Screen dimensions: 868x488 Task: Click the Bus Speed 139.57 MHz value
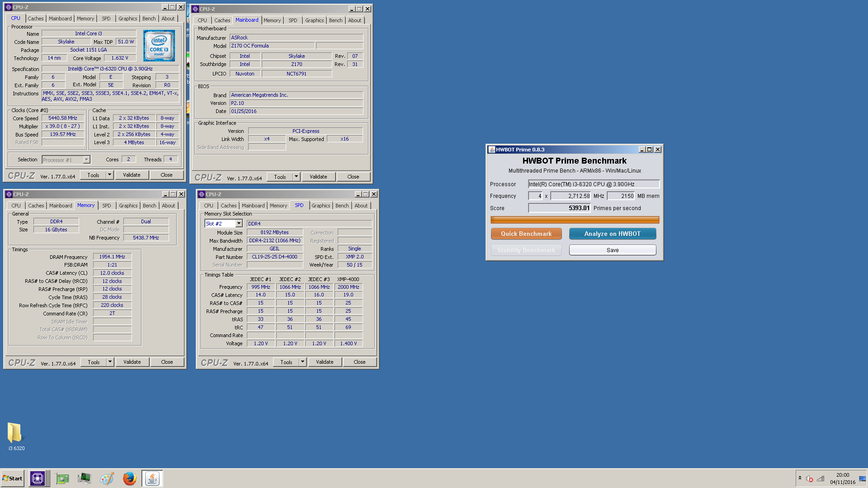(63, 134)
